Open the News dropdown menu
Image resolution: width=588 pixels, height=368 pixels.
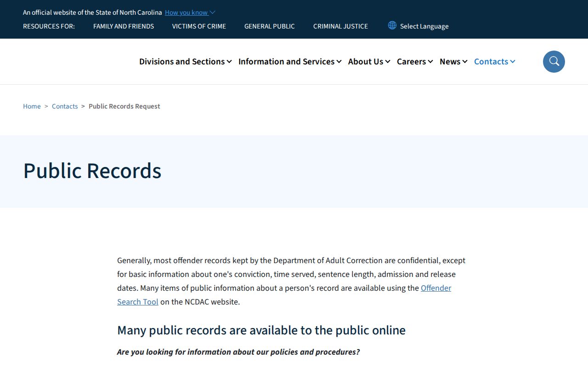pos(453,62)
